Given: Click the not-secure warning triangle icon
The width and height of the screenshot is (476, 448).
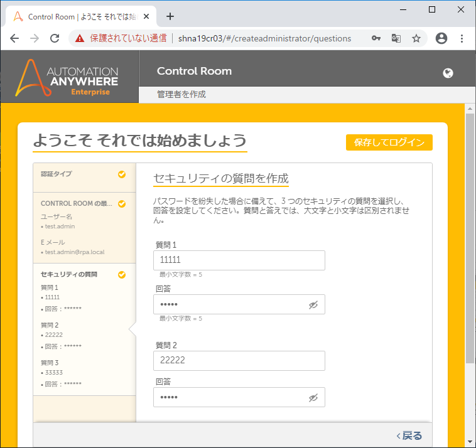Looking at the screenshot, I should pyautogui.click(x=80, y=38).
